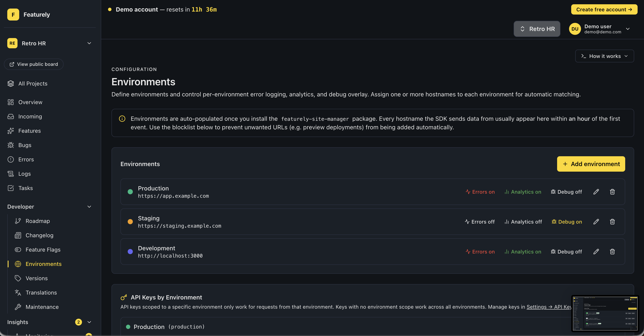Click the Add environment button
The width and height of the screenshot is (644, 336).
[591, 164]
